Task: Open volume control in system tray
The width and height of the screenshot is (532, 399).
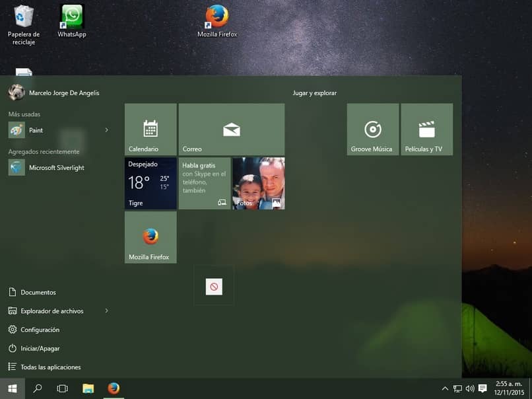Action: click(470, 389)
